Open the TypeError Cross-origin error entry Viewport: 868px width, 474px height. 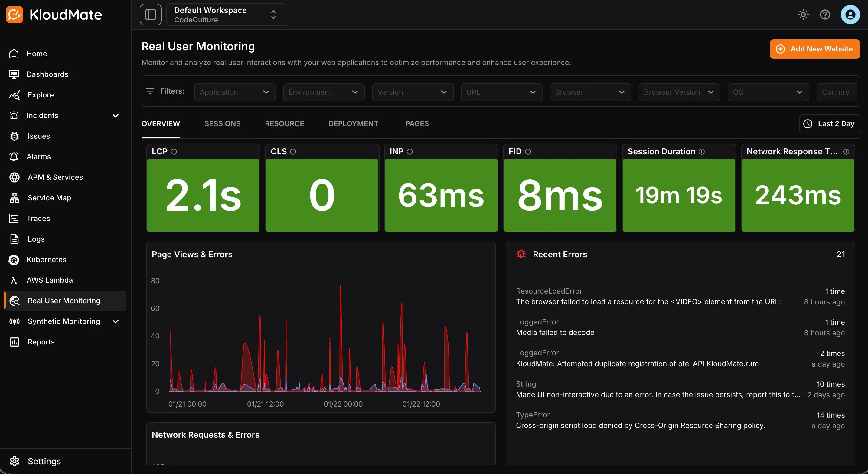coord(680,420)
